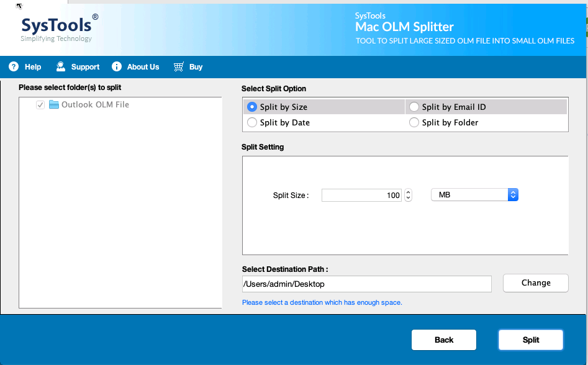The height and width of the screenshot is (365, 588).
Task: Click the destination path field
Action: [367, 284]
